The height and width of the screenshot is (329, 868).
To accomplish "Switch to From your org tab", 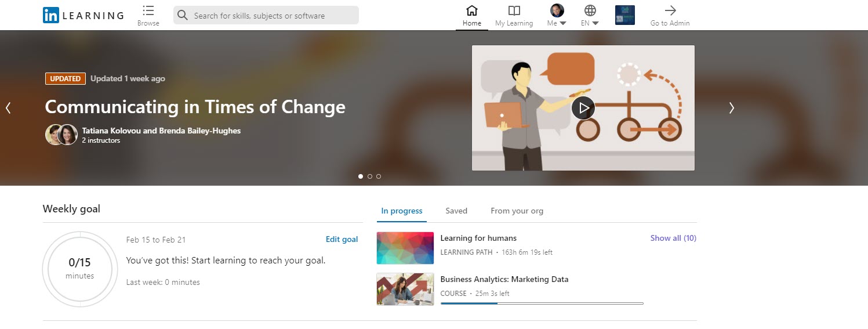I will [517, 211].
